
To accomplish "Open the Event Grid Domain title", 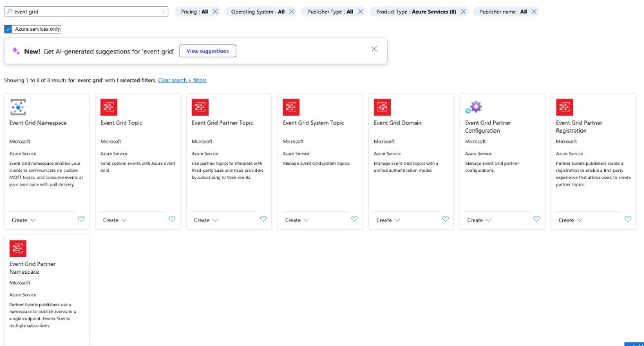I will coord(397,123).
